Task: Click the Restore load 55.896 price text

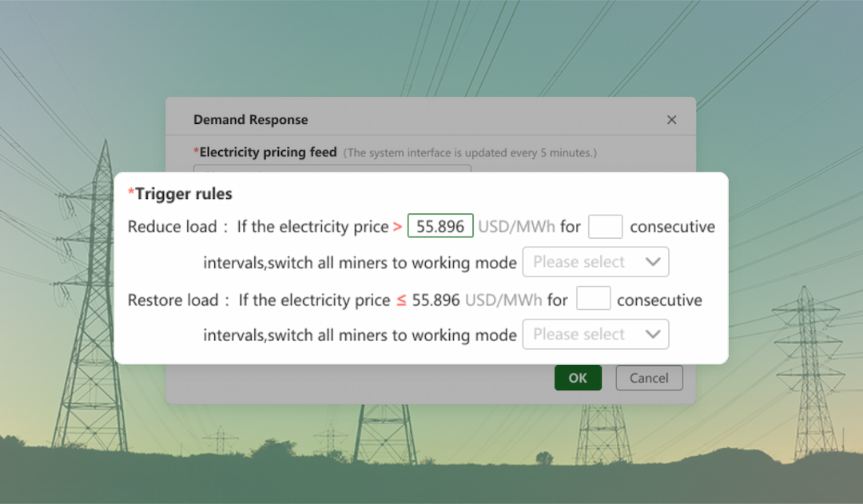Action: [x=435, y=300]
